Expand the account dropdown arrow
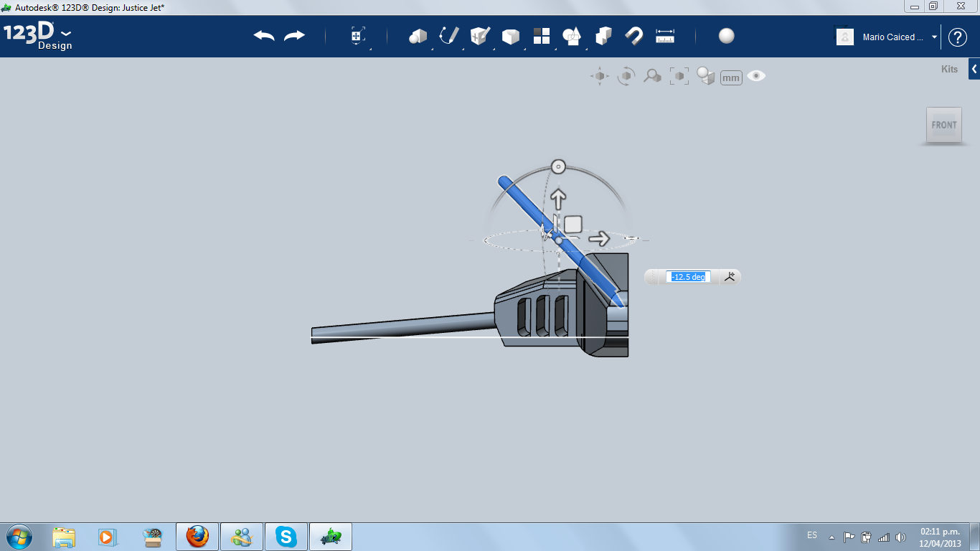 [934, 37]
